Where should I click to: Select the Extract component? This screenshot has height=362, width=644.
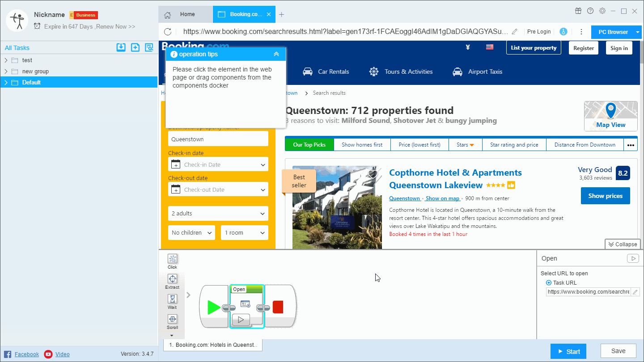(172, 282)
